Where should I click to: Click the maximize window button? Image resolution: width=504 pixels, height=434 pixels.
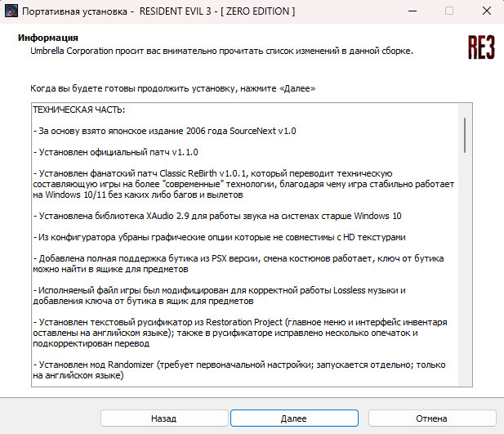(449, 11)
